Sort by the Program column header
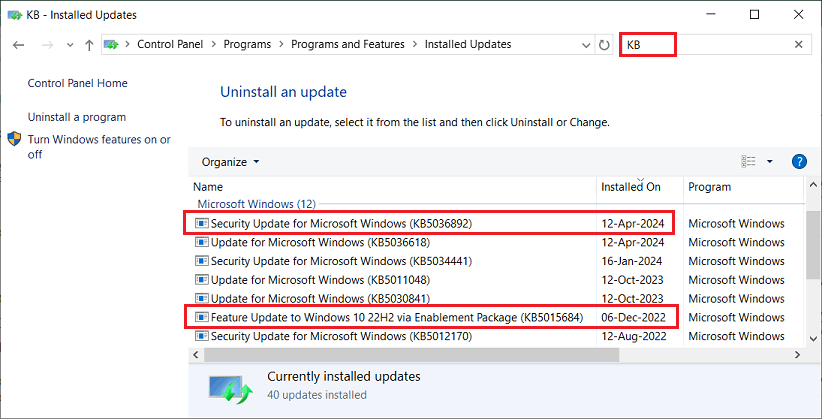The image size is (822, 419). (743, 187)
